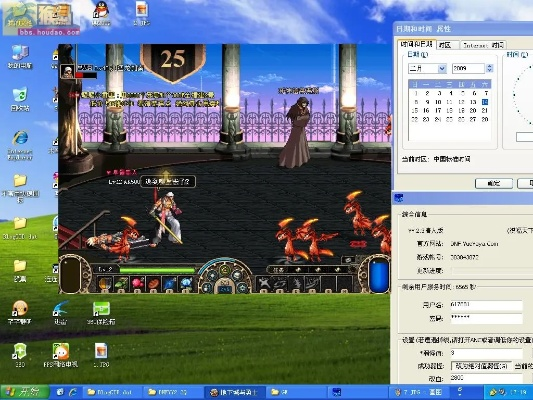Select day 16 in the calendar

tap(426, 110)
